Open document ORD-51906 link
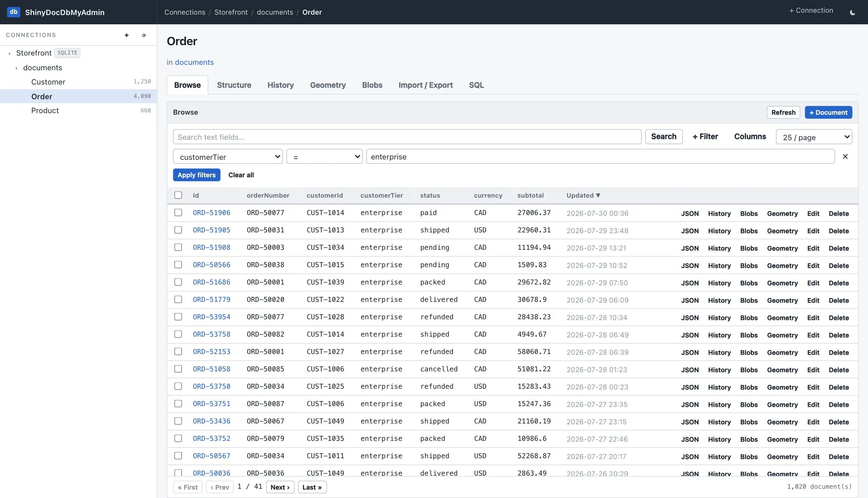Viewport: 868px width, 498px height. pos(211,213)
